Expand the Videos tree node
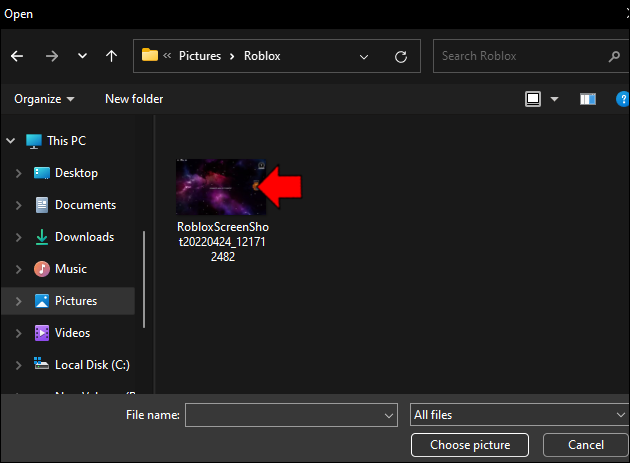Image resolution: width=630 pixels, height=463 pixels. (18, 333)
